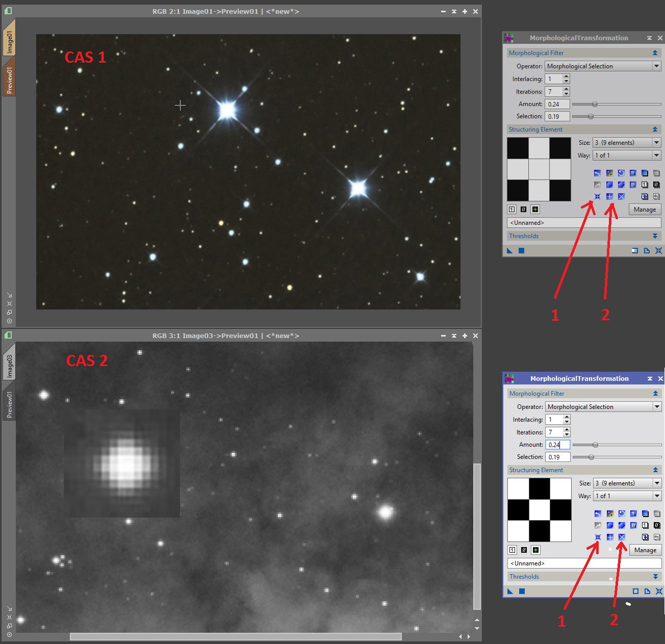Click Amount slider handle in lower panel

(595, 445)
